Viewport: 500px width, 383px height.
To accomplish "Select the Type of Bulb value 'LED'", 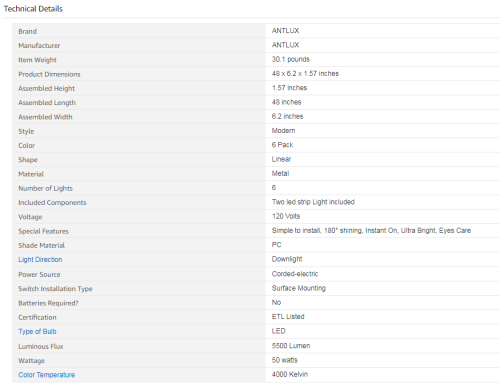I will (279, 331).
